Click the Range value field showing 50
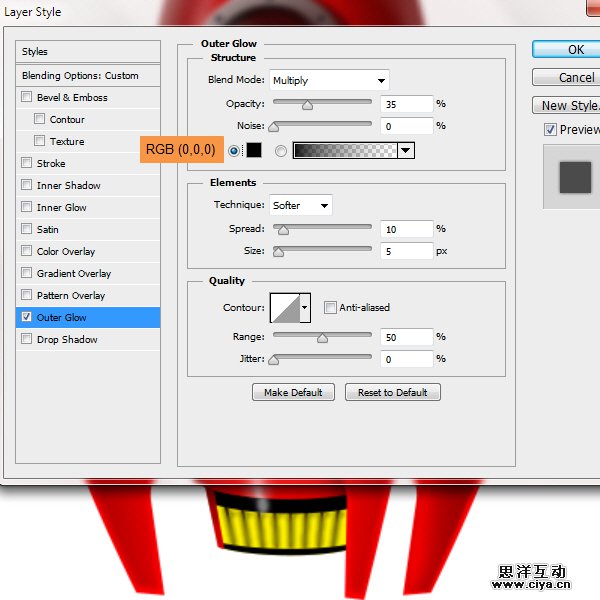 (x=407, y=337)
